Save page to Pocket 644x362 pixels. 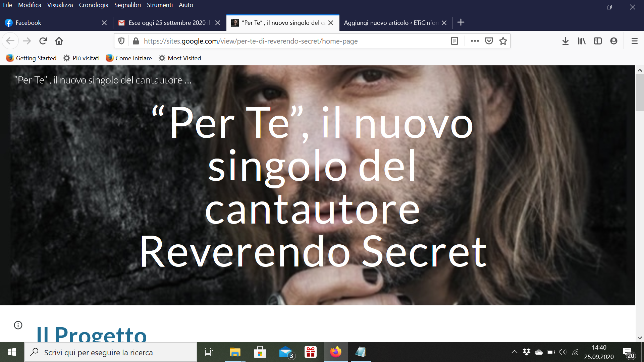click(489, 41)
